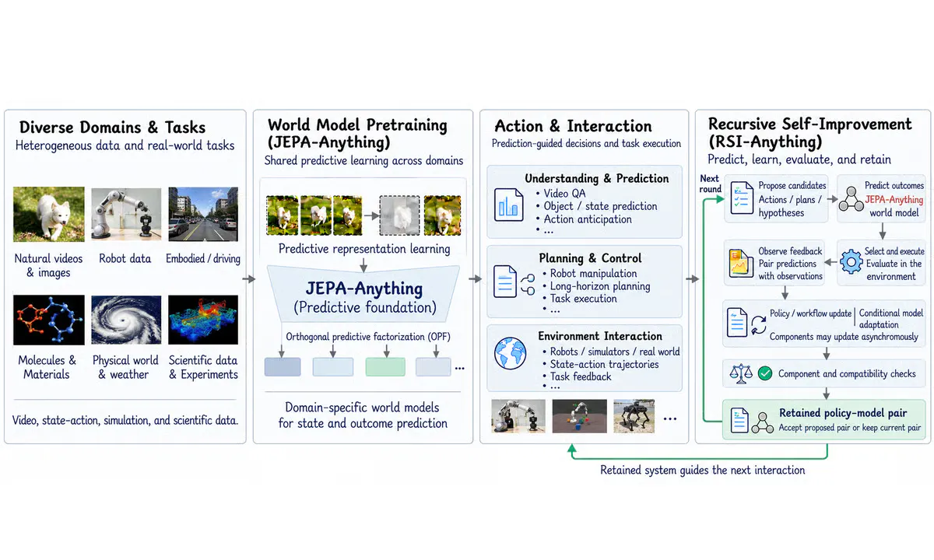Click the Understanding & Prediction bar-chart document icon
This screenshot has width=934, height=560.
coord(509,205)
